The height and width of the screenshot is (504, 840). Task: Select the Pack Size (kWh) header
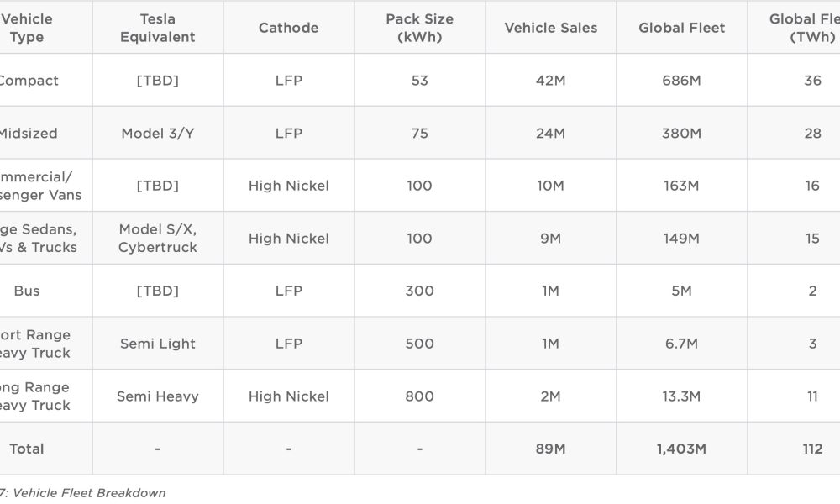tap(419, 28)
